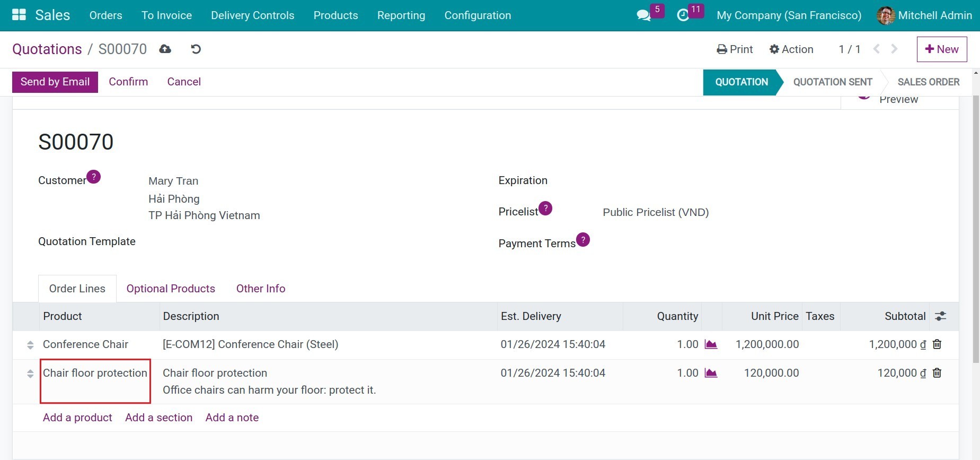
Task: Switch to the Other Info tab
Action: pos(261,289)
